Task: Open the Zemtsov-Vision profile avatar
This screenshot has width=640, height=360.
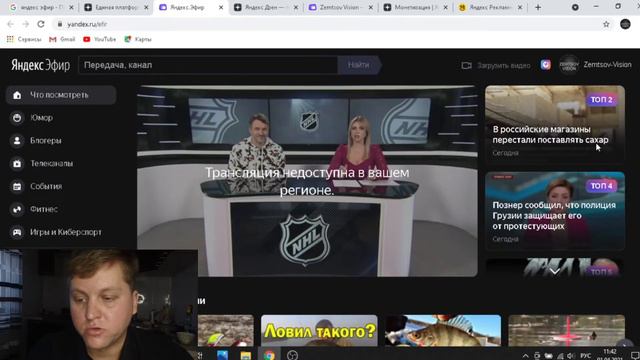Action: [569, 65]
